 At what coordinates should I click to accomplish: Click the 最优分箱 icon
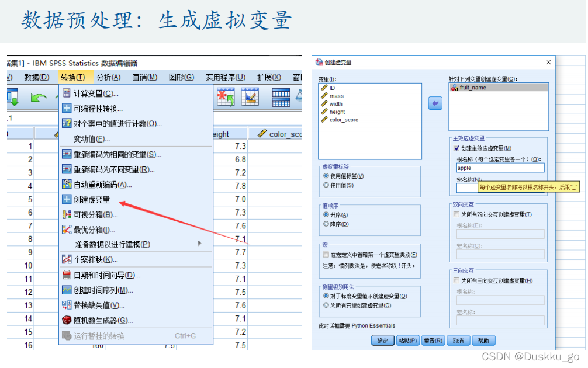(67, 230)
